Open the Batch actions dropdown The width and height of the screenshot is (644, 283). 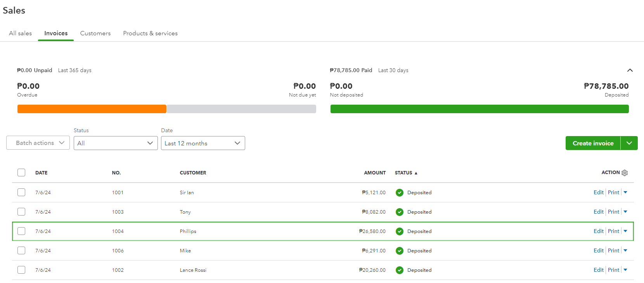(x=38, y=143)
